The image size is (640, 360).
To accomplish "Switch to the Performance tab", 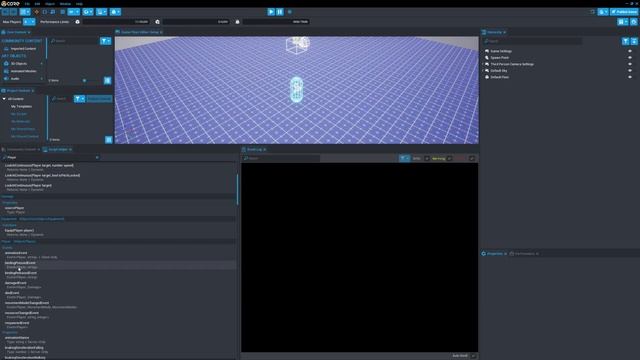I will [524, 254].
